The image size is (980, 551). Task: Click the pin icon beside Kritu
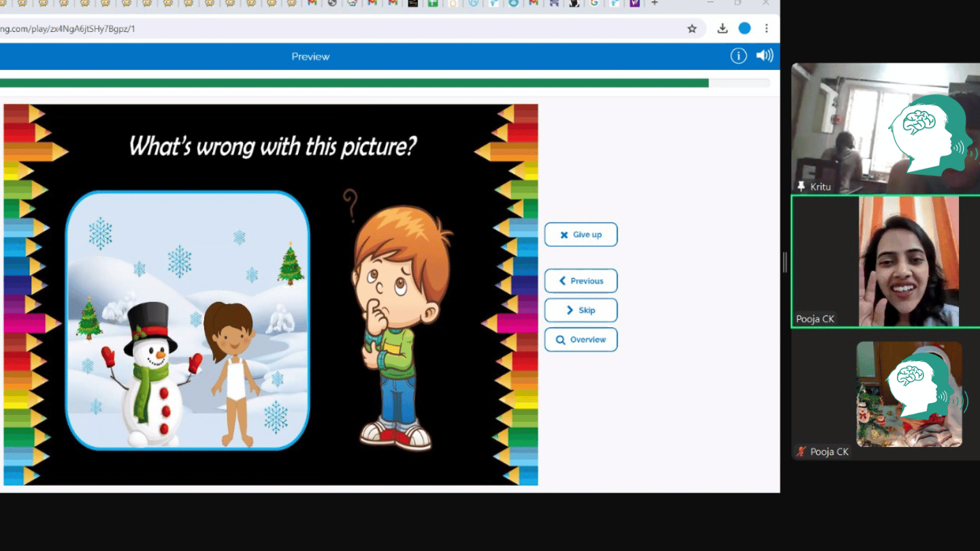801,186
